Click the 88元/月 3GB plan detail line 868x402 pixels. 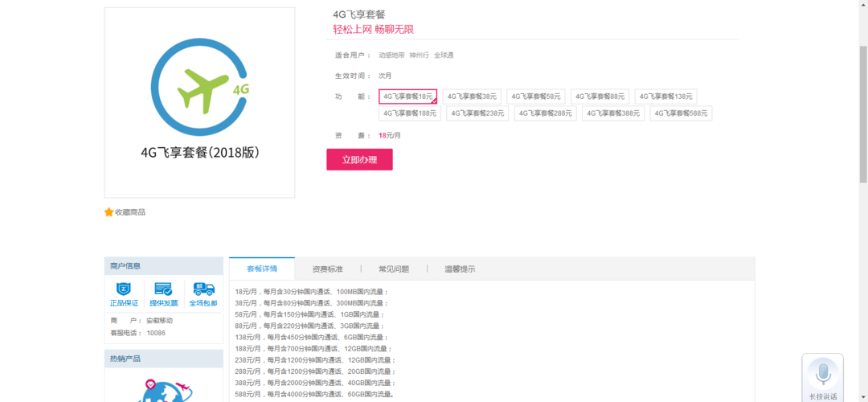coord(309,326)
